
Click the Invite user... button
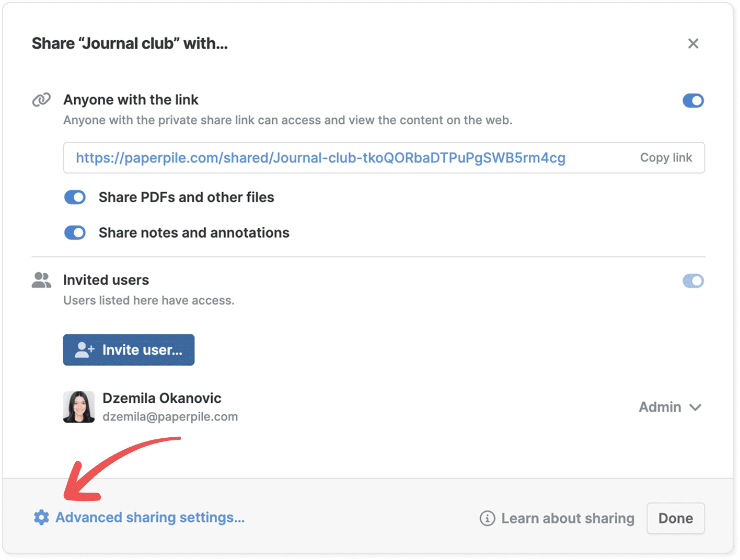[x=129, y=349]
